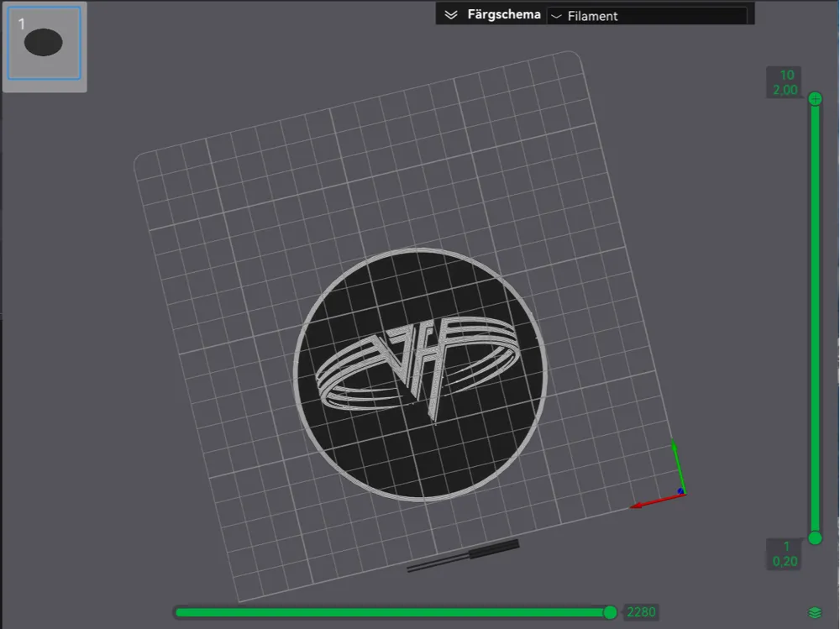840x629 pixels.
Task: Select plate 1 thumbnail
Action: pos(45,43)
